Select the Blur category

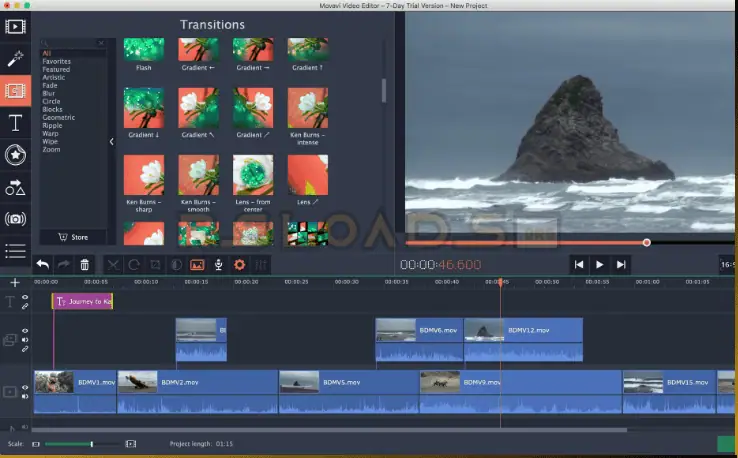[x=48, y=93]
